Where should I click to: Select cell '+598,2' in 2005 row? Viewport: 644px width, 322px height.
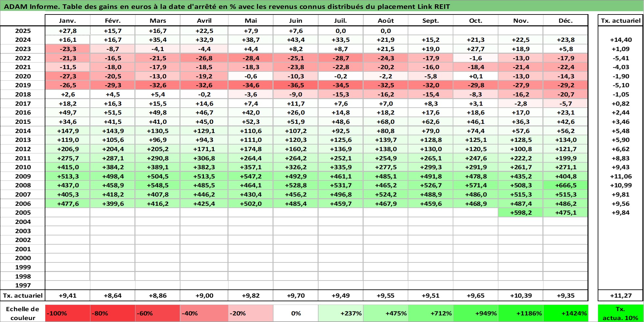pyautogui.click(x=521, y=212)
